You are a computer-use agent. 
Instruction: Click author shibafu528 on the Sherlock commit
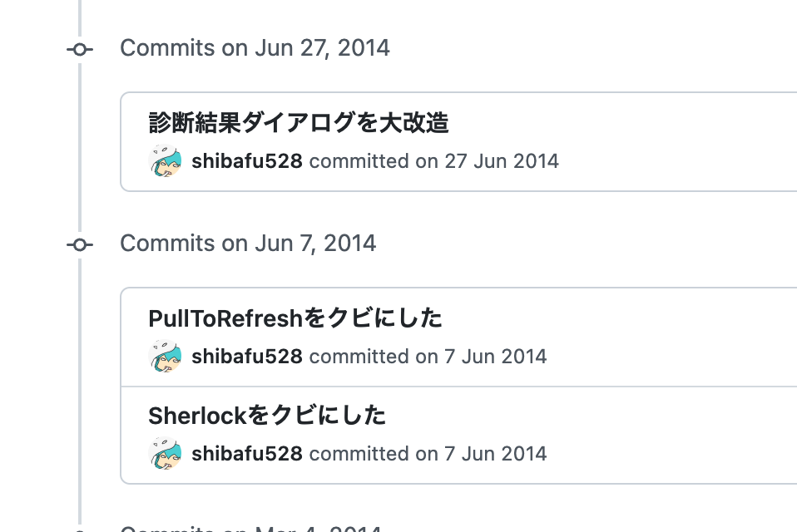point(246,454)
